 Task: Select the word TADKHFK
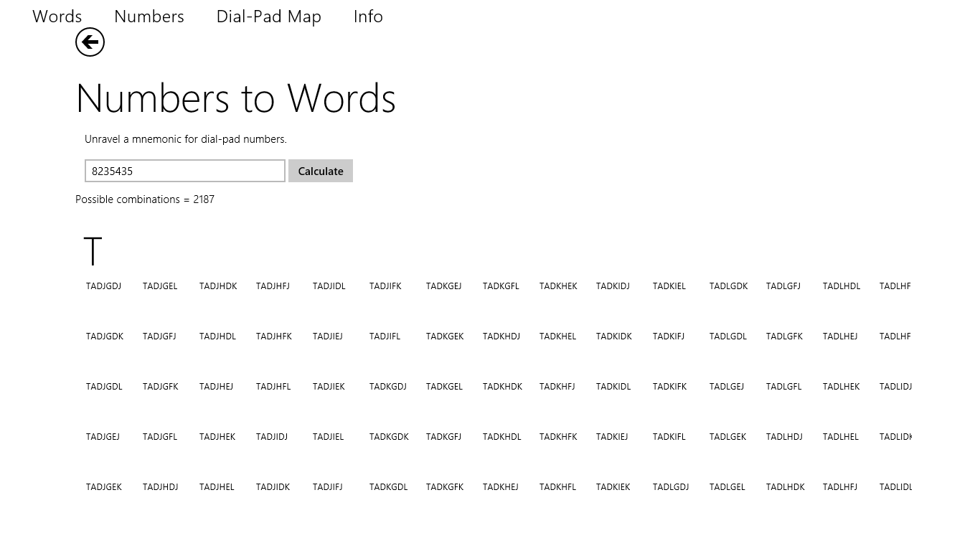click(x=558, y=437)
